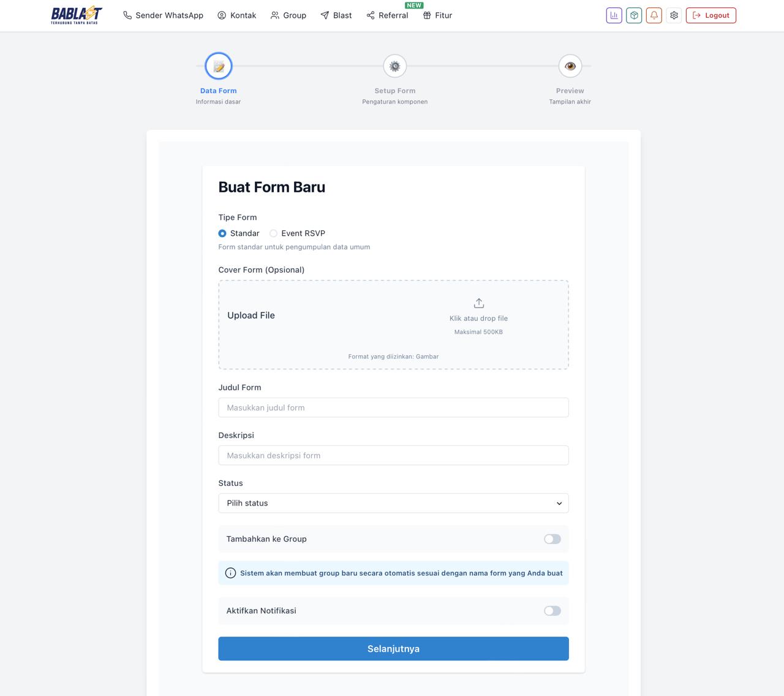The height and width of the screenshot is (696, 784).
Task: Click the NEW badge above Referral
Action: point(414,6)
